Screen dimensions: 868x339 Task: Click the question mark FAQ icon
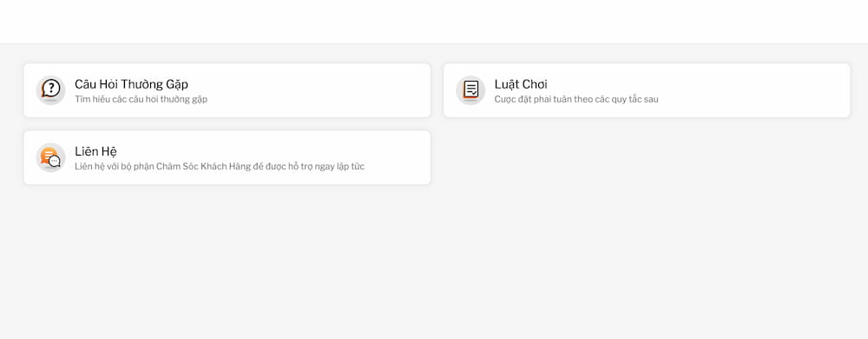coord(51,89)
